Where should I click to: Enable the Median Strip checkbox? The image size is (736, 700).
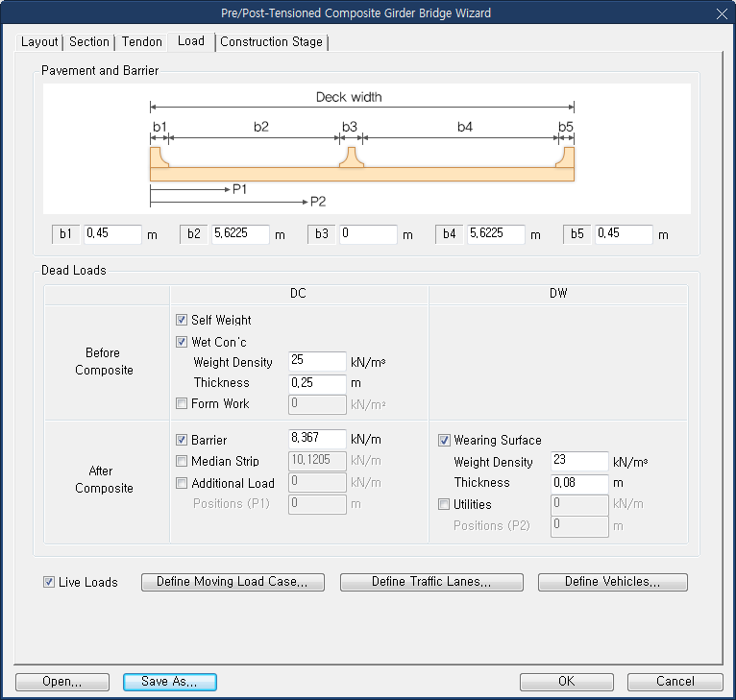(182, 461)
